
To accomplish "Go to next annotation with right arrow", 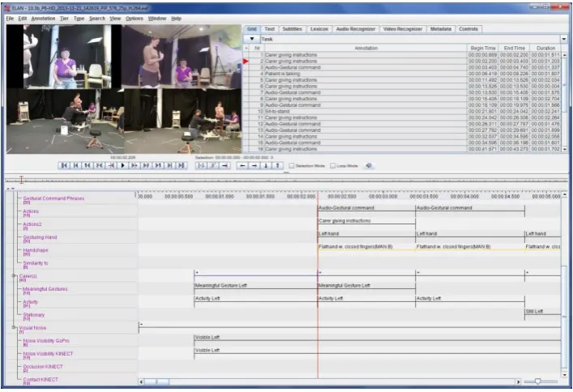I will tap(254, 165).
